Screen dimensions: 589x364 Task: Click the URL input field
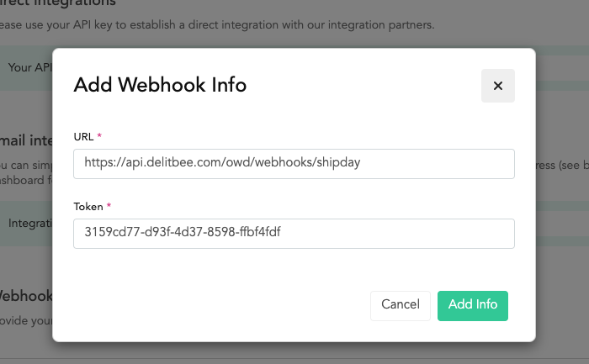tap(294, 164)
